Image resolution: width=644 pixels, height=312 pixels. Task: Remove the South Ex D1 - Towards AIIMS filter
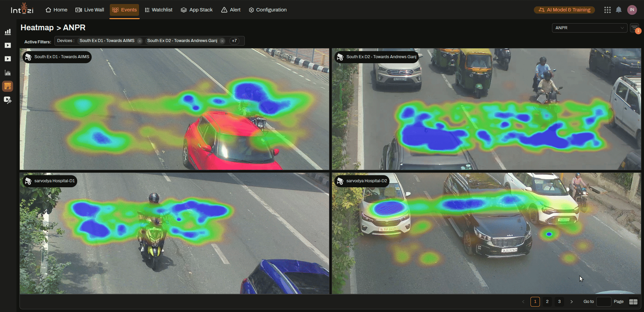pyautogui.click(x=140, y=41)
